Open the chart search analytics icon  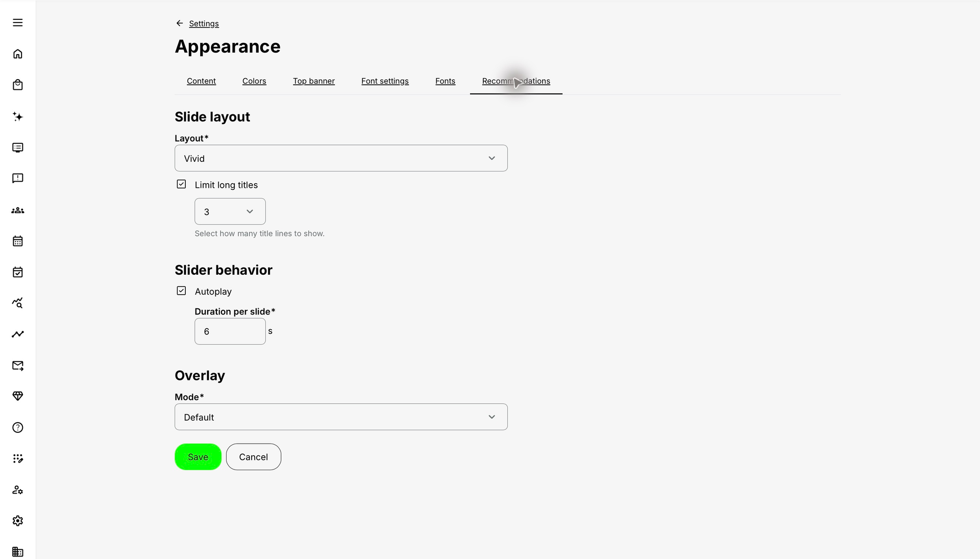click(x=18, y=303)
